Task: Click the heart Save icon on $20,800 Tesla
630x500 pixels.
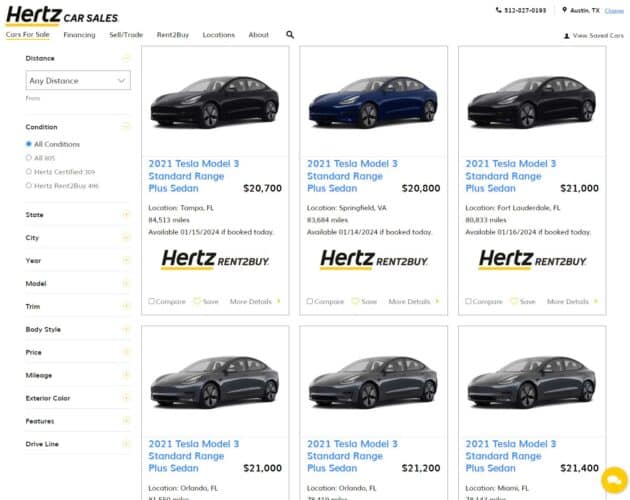Action: (355, 301)
